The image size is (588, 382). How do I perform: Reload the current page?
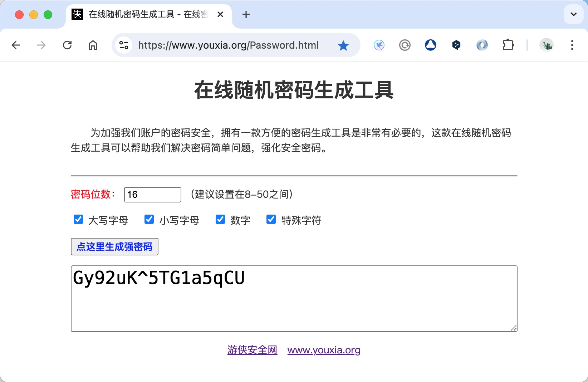pyautogui.click(x=67, y=45)
